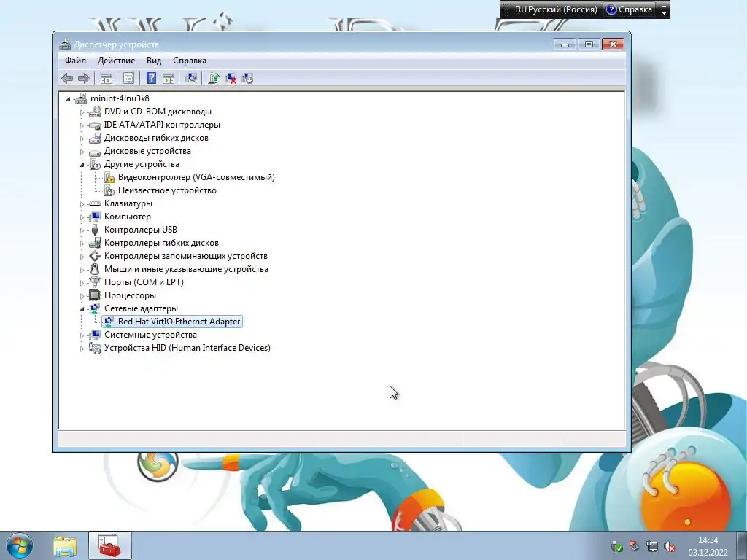Collapse Сетевые адаптеры arrow
This screenshot has height=560, width=747.
coord(82,309)
